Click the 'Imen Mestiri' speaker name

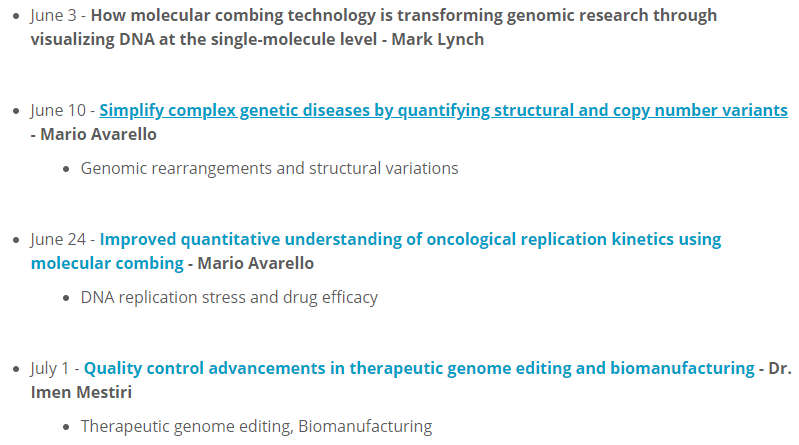pyautogui.click(x=81, y=392)
